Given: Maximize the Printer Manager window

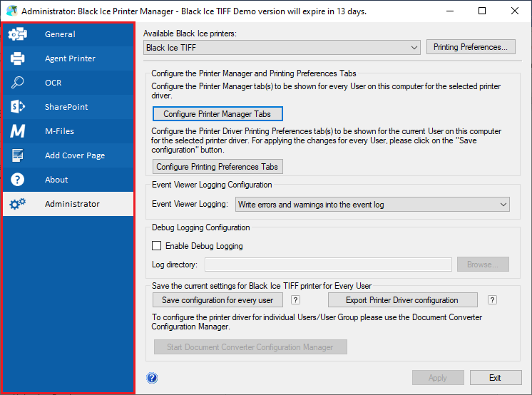Looking at the screenshot, I should [482, 11].
